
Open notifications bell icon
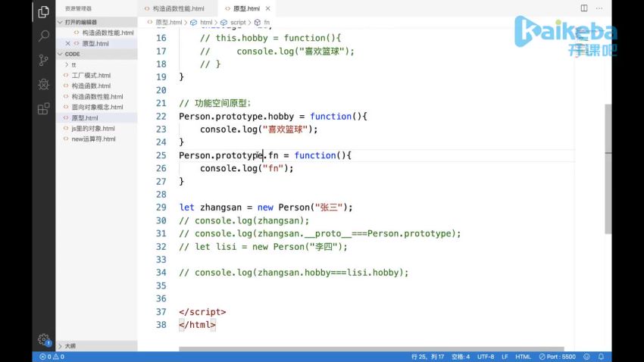pyautogui.click(x=601, y=357)
